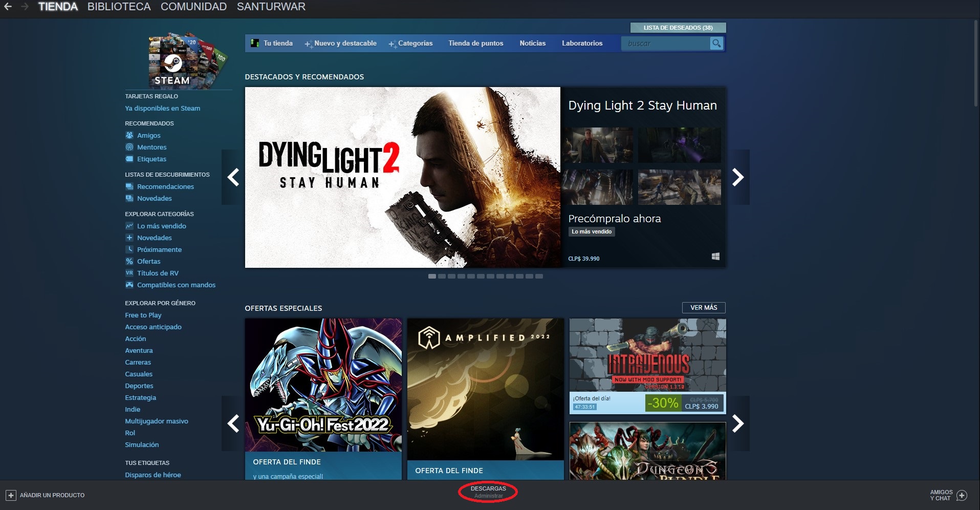Screen dimensions: 980x510
Task: Click the Recomendaciones list icon
Action: tap(129, 186)
